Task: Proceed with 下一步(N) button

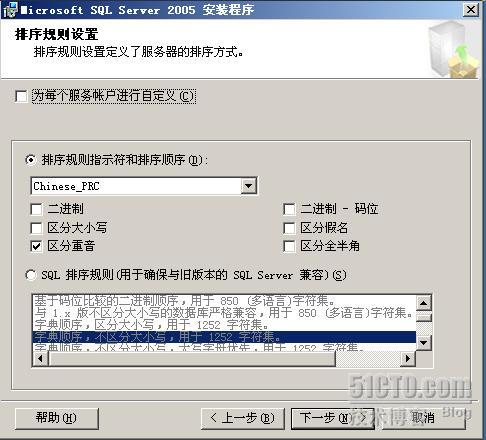Action: coord(332,418)
